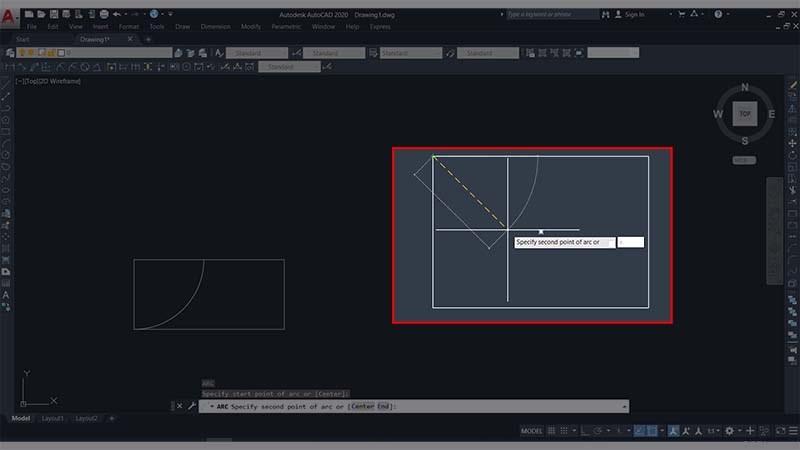Open the Dimension menu

coord(215,27)
